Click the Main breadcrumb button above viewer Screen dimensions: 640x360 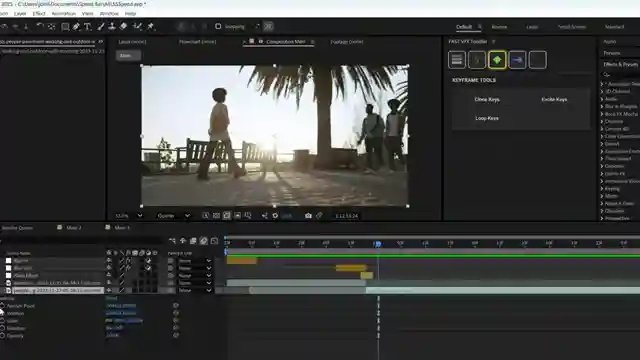[128, 56]
